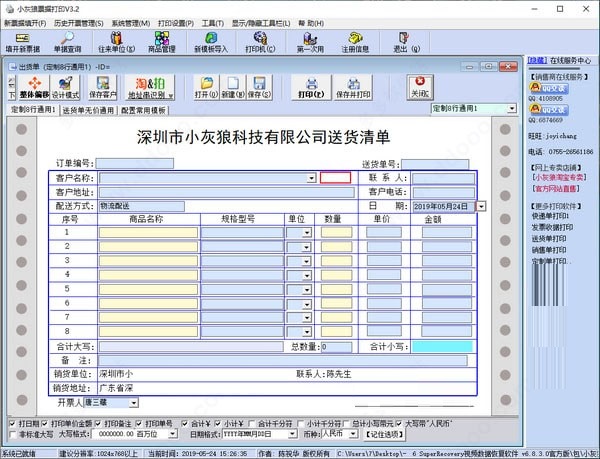Click 关闭 red X icon
The width and height of the screenshot is (600, 459).
[x=420, y=87]
